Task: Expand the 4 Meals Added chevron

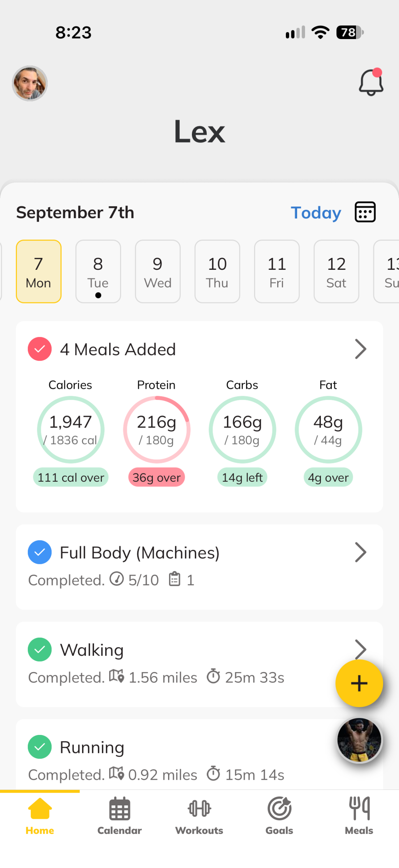Action: coord(360,349)
